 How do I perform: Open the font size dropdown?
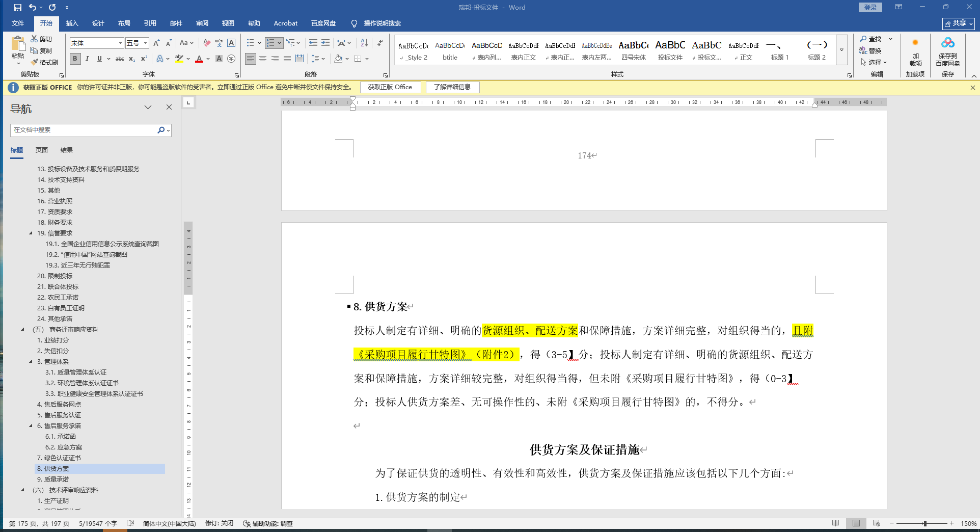[145, 43]
